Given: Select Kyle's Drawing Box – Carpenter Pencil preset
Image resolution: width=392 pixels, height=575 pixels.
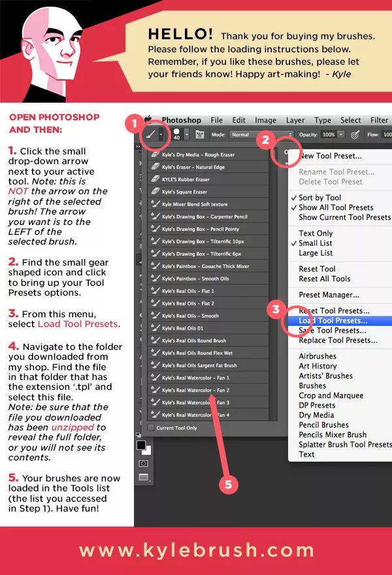Looking at the screenshot, I should click(208, 217).
